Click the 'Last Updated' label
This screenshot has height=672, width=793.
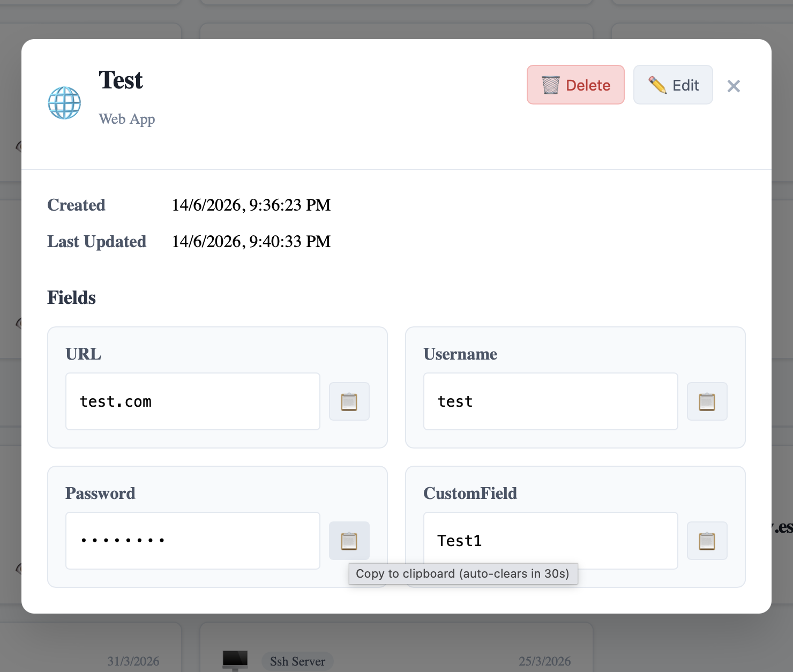[97, 242]
